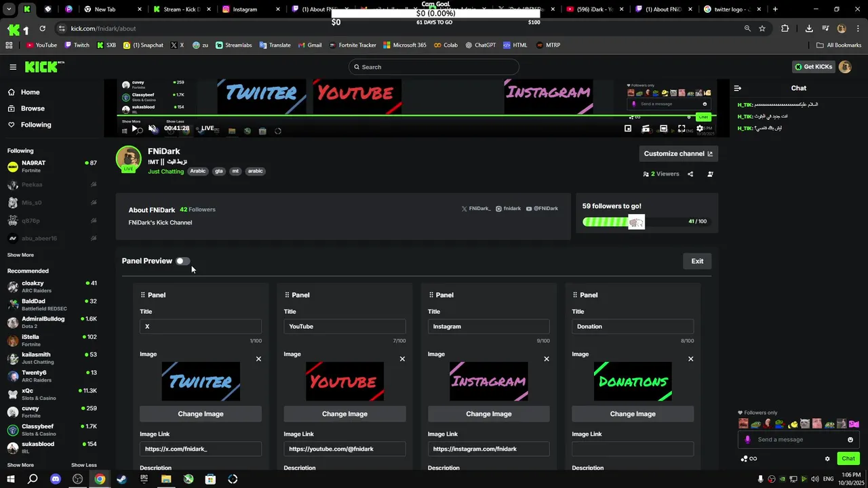Change Image for the X panel
Screen dimensions: 868x488
(x=201, y=414)
